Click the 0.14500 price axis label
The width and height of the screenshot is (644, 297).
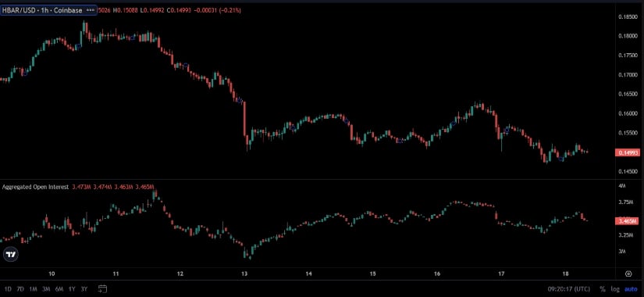pos(628,171)
